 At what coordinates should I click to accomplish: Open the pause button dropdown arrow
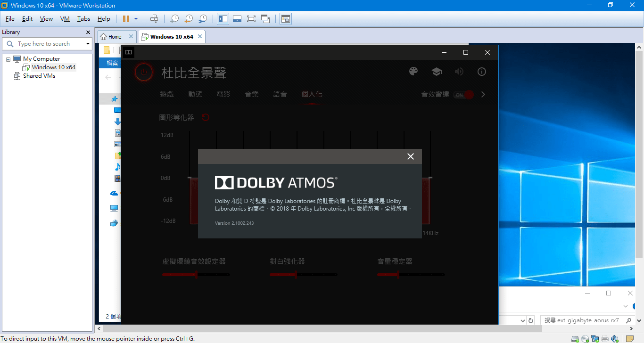pyautogui.click(x=135, y=18)
